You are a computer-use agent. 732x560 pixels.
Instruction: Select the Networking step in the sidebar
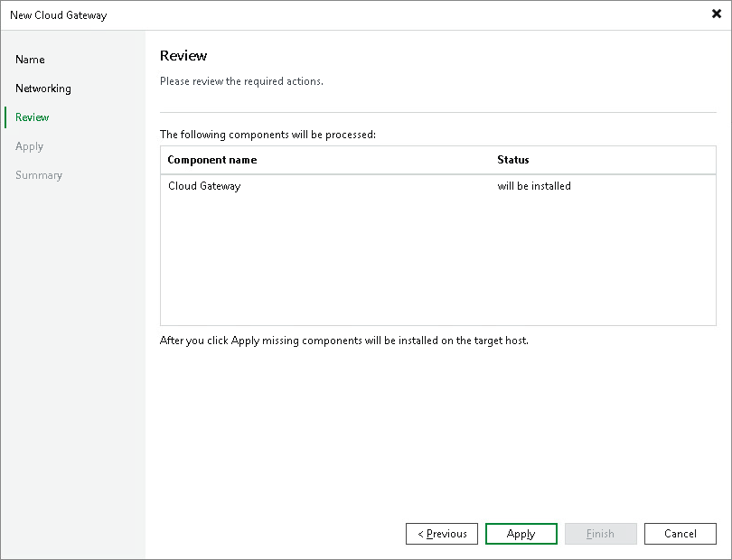coord(43,89)
